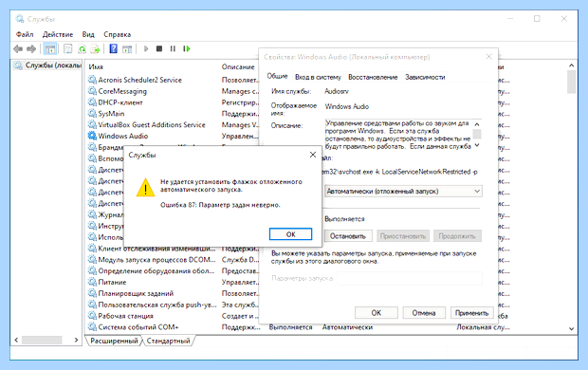Click the pause service toolbar icon
This screenshot has width=588, height=370.
coord(173,48)
